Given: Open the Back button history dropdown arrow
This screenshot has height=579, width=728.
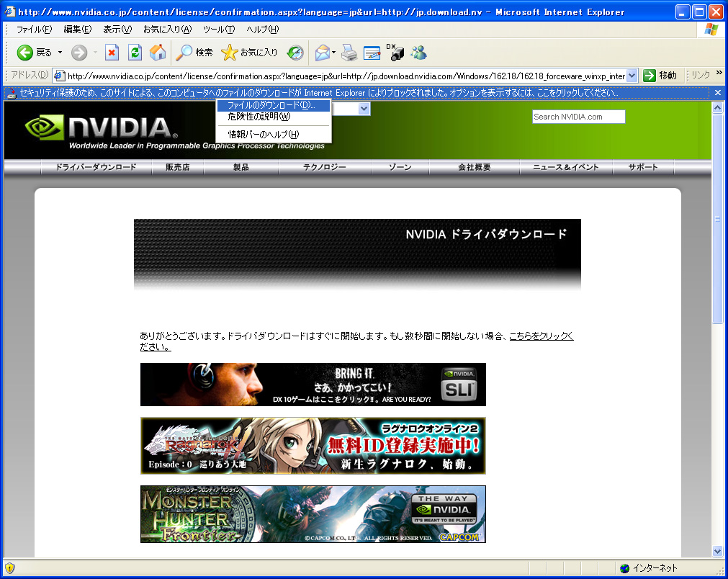Looking at the screenshot, I should (60, 53).
